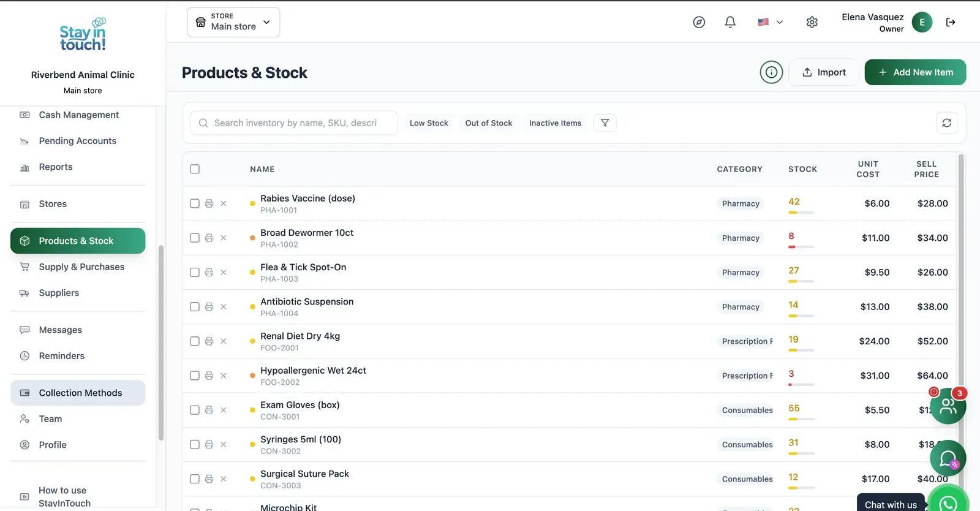
Task: Open the support chat floating icon
Action: (x=948, y=458)
